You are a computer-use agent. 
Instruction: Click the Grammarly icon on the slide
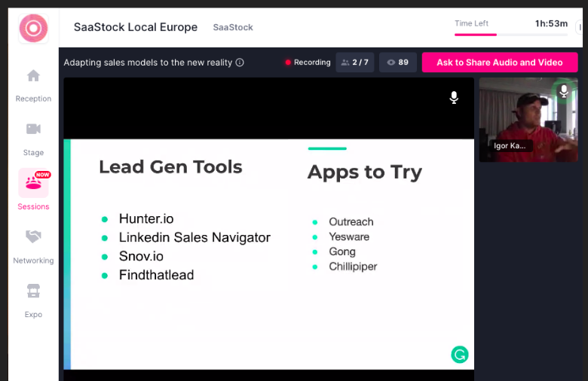tap(459, 355)
